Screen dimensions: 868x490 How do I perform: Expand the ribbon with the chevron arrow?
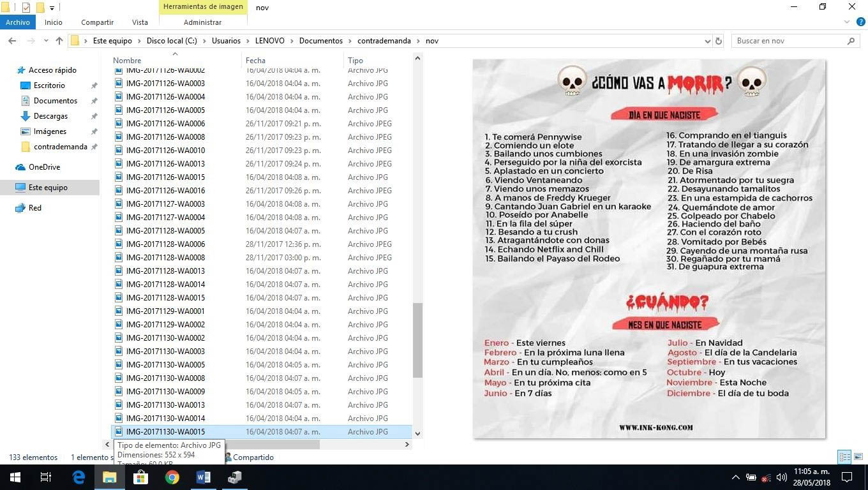point(847,22)
